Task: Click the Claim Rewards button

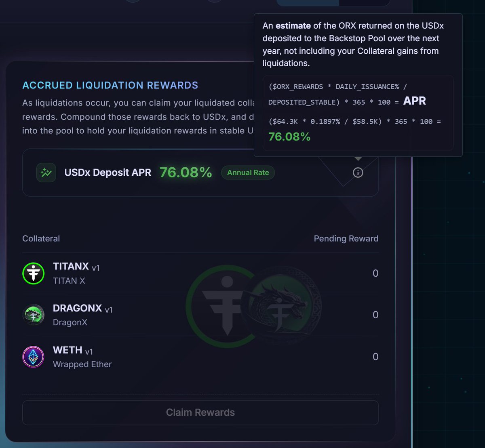Action: [x=200, y=412]
